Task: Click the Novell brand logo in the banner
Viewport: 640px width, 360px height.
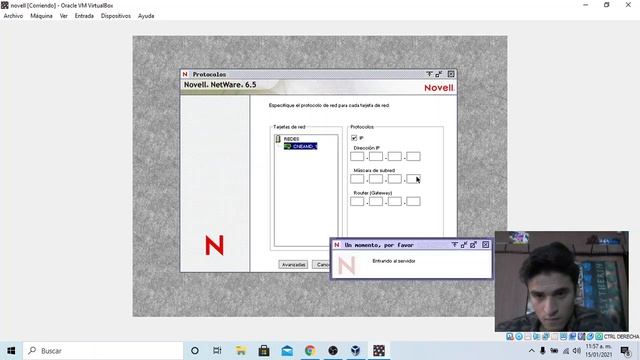Action: [x=439, y=88]
